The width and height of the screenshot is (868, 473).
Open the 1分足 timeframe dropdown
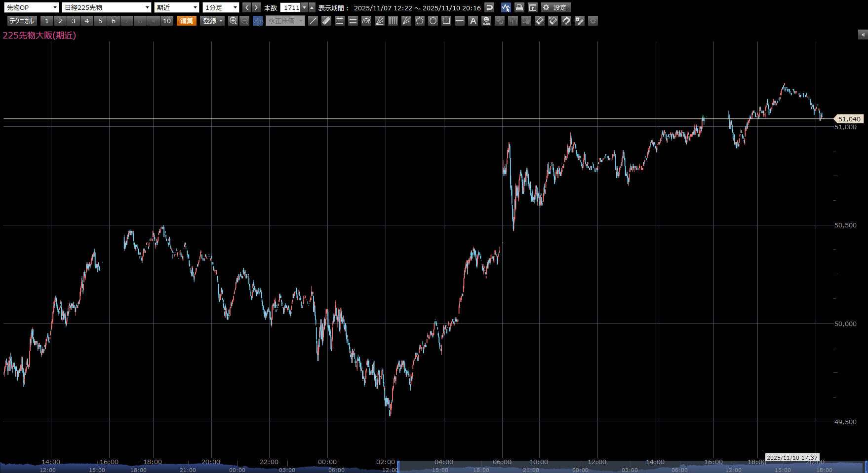pyautogui.click(x=221, y=7)
